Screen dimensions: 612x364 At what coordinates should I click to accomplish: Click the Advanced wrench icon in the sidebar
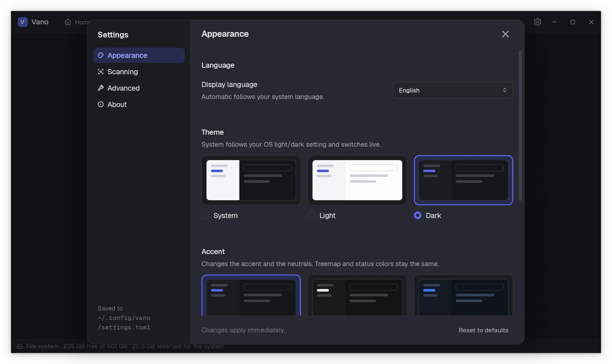pyautogui.click(x=101, y=88)
